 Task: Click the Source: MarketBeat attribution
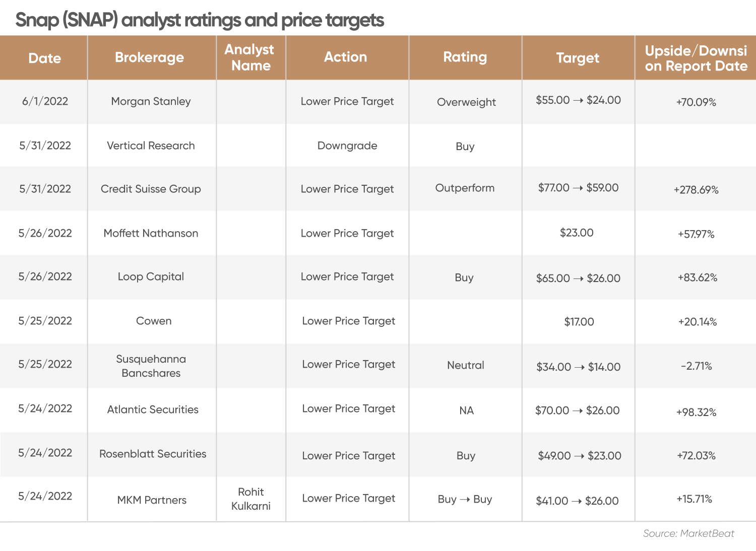688,533
